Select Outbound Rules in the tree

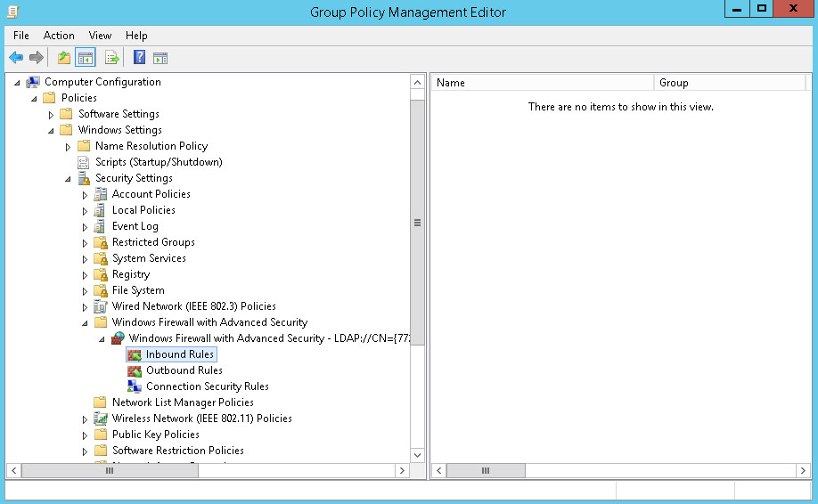point(184,370)
